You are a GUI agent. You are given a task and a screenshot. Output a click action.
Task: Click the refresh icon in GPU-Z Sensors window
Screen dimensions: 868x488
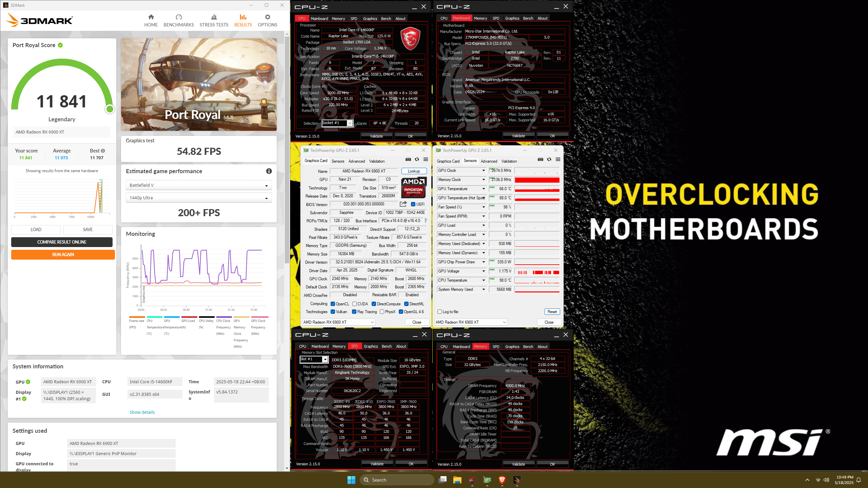click(x=549, y=160)
